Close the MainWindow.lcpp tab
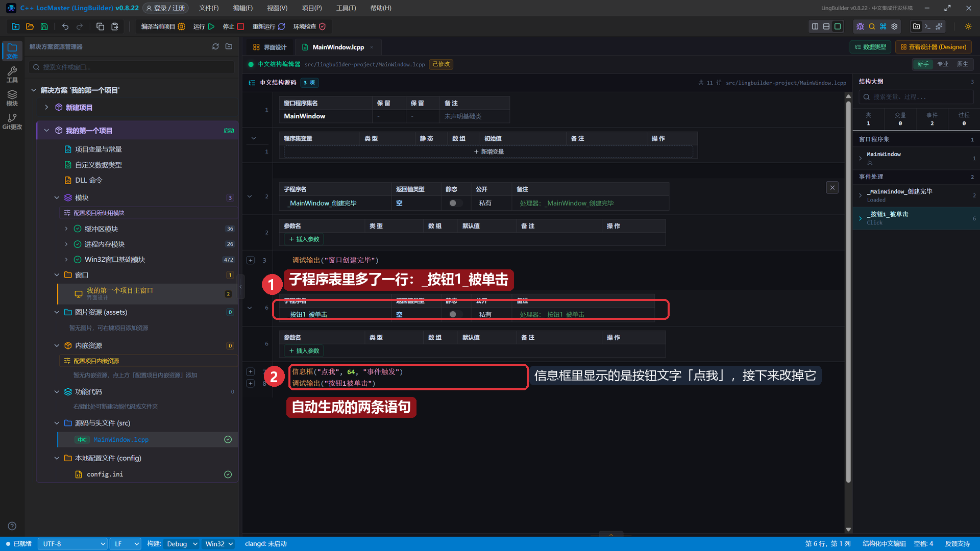 click(372, 47)
